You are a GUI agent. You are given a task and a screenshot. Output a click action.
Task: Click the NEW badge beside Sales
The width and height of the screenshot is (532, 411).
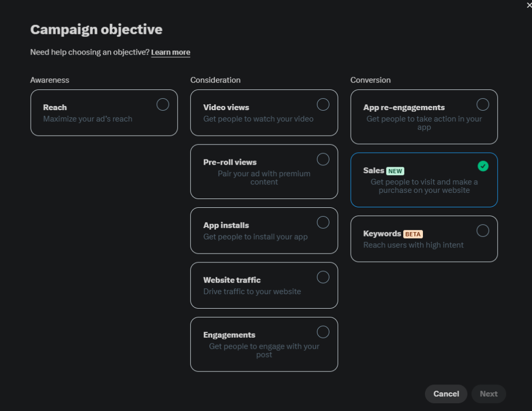pyautogui.click(x=395, y=171)
